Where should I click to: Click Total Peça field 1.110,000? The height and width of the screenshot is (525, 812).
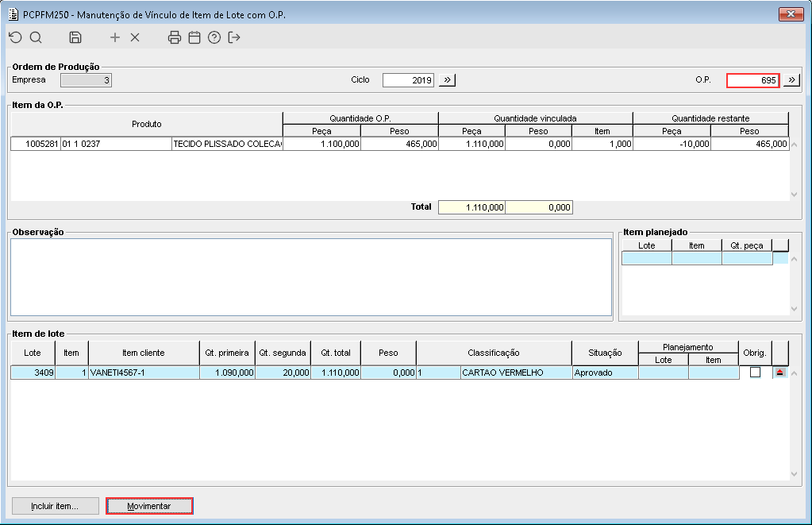(x=471, y=207)
